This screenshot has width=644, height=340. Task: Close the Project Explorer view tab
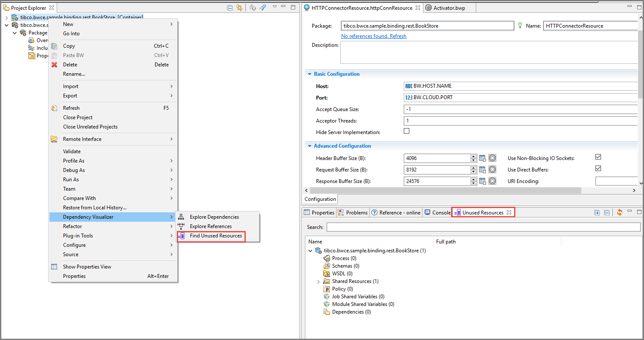point(51,8)
